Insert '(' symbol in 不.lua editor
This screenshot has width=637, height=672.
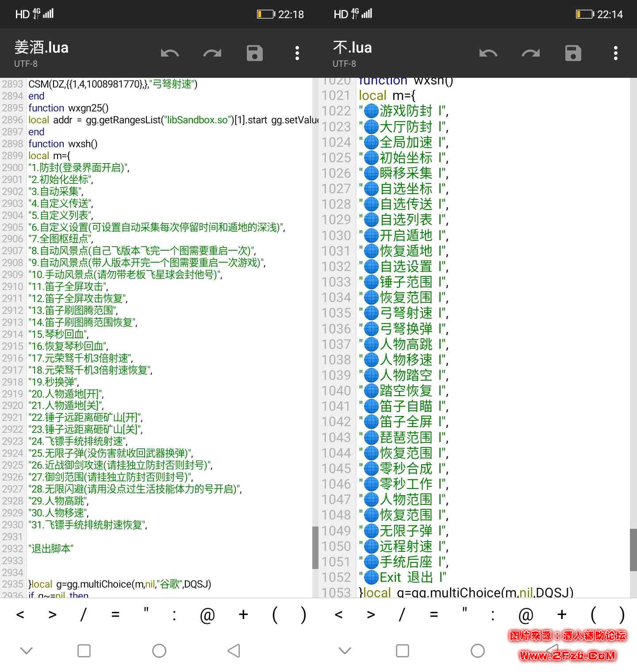pyautogui.click(x=593, y=615)
